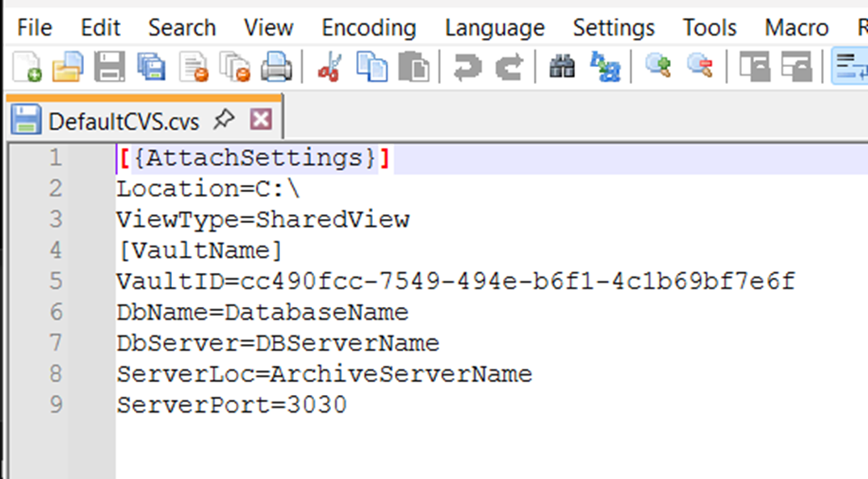Open Replace dialog with the Replace icon
The height and width of the screenshot is (479, 868).
[x=607, y=69]
